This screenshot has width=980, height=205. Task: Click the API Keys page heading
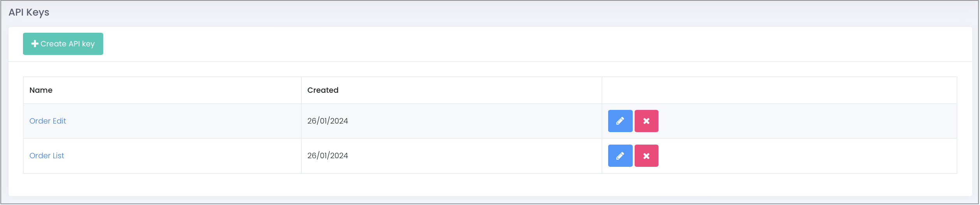pyautogui.click(x=29, y=12)
